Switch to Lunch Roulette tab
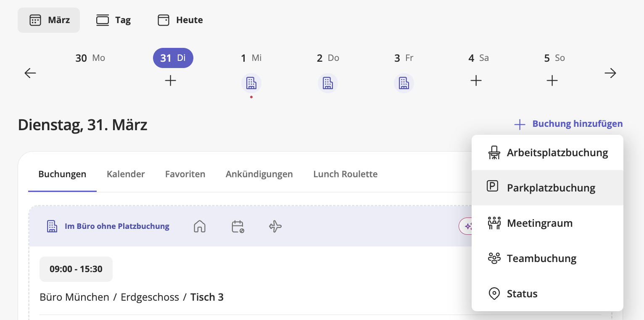This screenshot has width=644, height=320. tap(345, 174)
